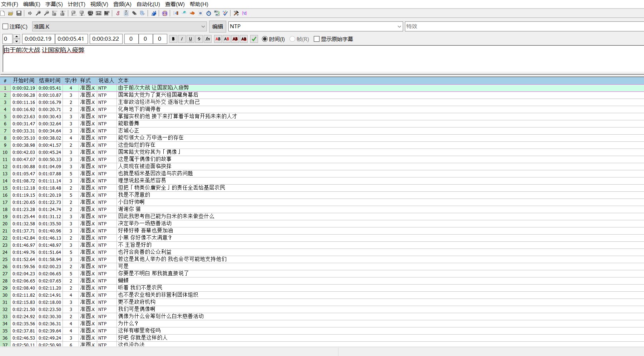The image size is (644, 356).
Task: Open script properties clipboard icon
Action: (x=126, y=13)
